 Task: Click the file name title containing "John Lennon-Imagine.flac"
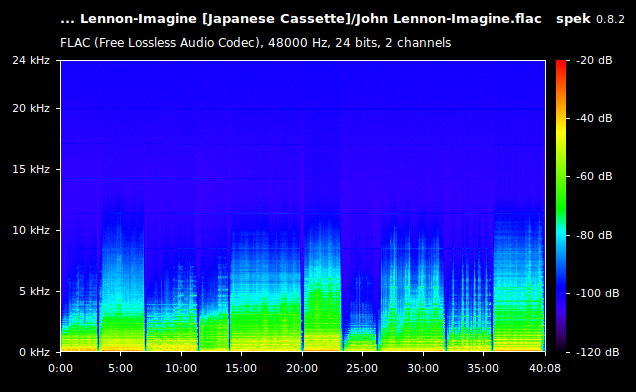pyautogui.click(x=301, y=19)
